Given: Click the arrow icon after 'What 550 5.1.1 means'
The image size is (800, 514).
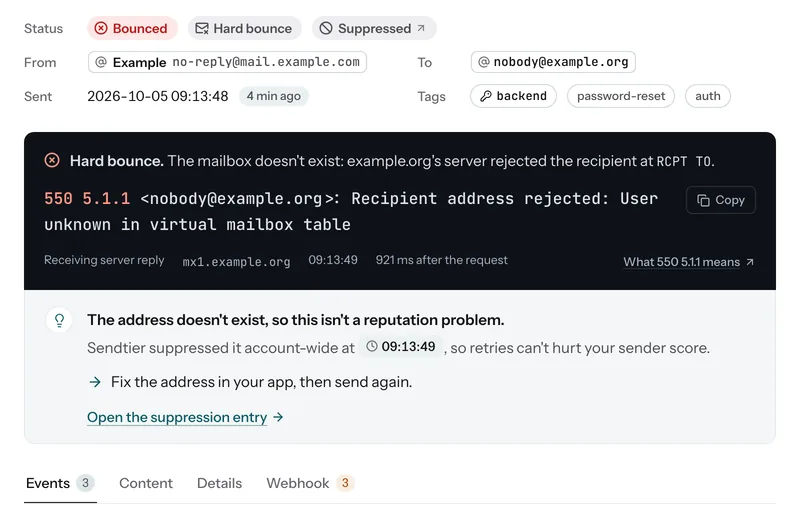Looking at the screenshot, I should pyautogui.click(x=749, y=262).
